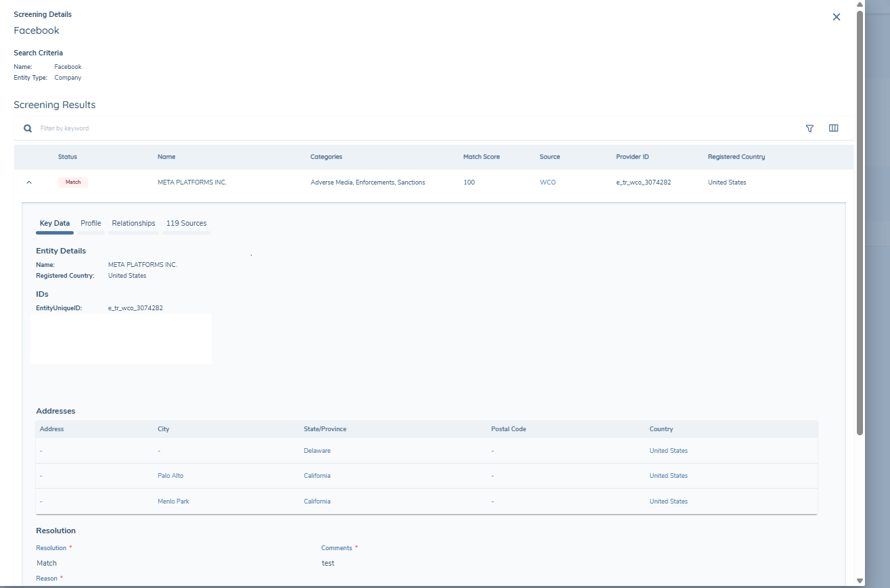Image resolution: width=890 pixels, height=588 pixels.
Task: Sort by Match Score column header
Action: (x=482, y=157)
